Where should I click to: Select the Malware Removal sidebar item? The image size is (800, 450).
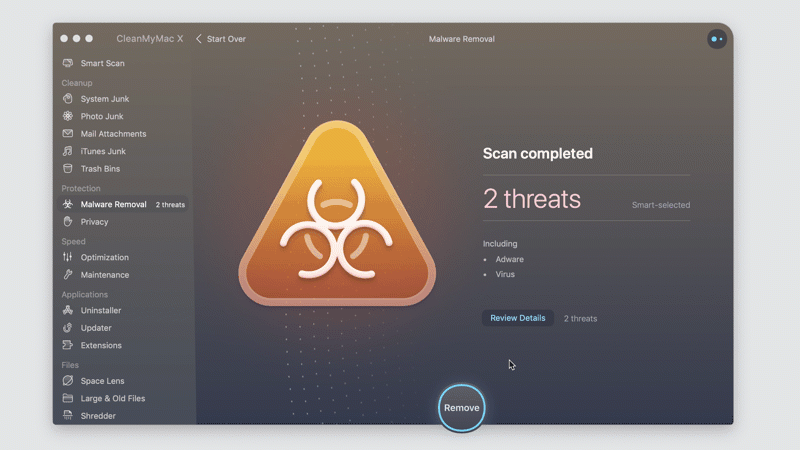[x=122, y=204]
